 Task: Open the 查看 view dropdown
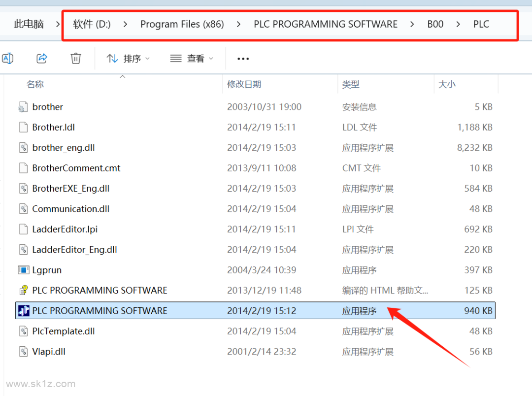tap(192, 59)
